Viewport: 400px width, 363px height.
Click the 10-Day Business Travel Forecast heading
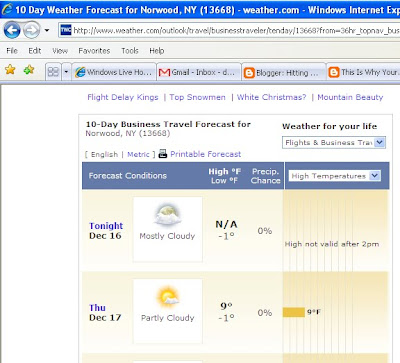168,124
